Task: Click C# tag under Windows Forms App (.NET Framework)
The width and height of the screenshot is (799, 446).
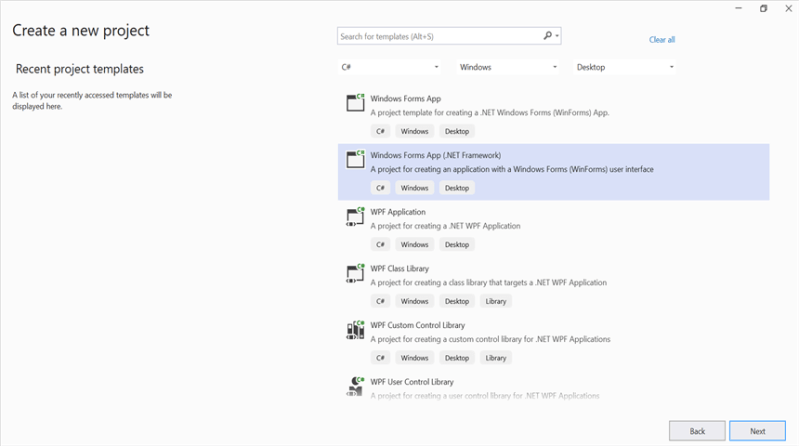Action: (380, 188)
